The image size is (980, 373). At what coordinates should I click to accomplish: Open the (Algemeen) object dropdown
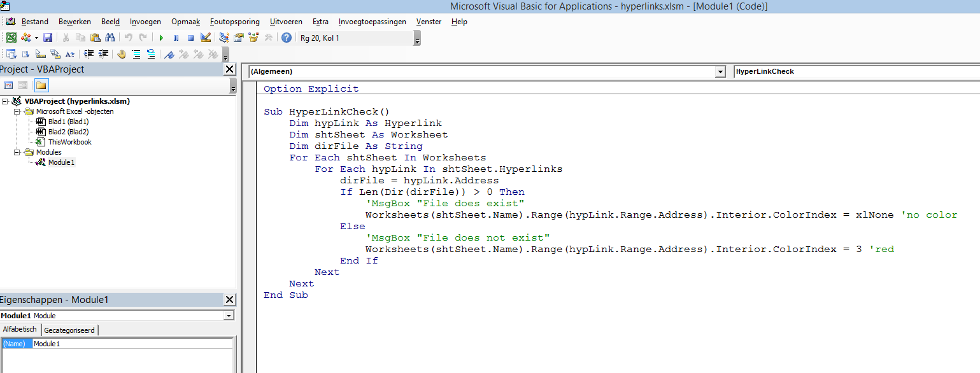click(x=720, y=72)
